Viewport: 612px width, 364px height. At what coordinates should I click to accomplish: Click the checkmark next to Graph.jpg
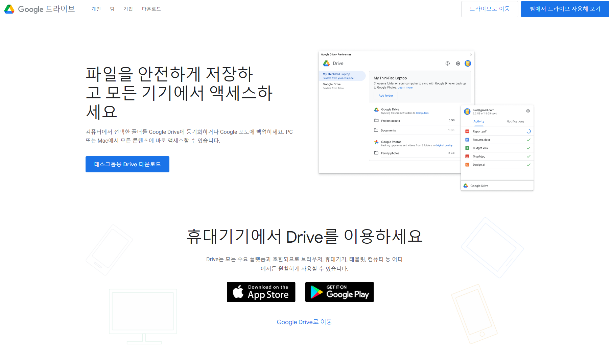(x=528, y=156)
